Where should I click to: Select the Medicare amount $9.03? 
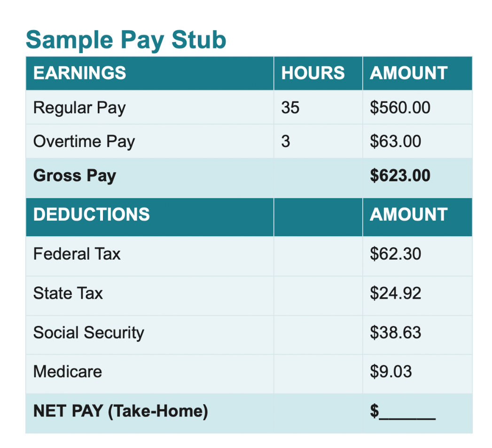(x=390, y=372)
